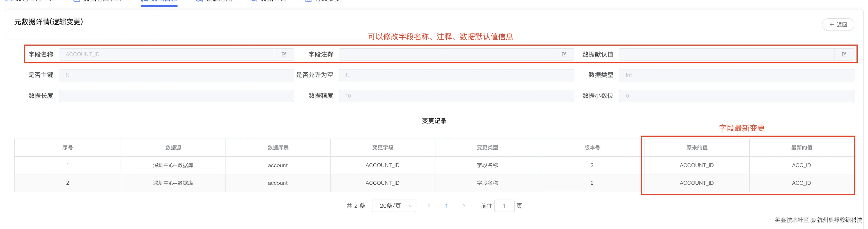Click the edit icon beside 字段名称 field
This screenshot has height=229, width=868.
click(x=284, y=54)
